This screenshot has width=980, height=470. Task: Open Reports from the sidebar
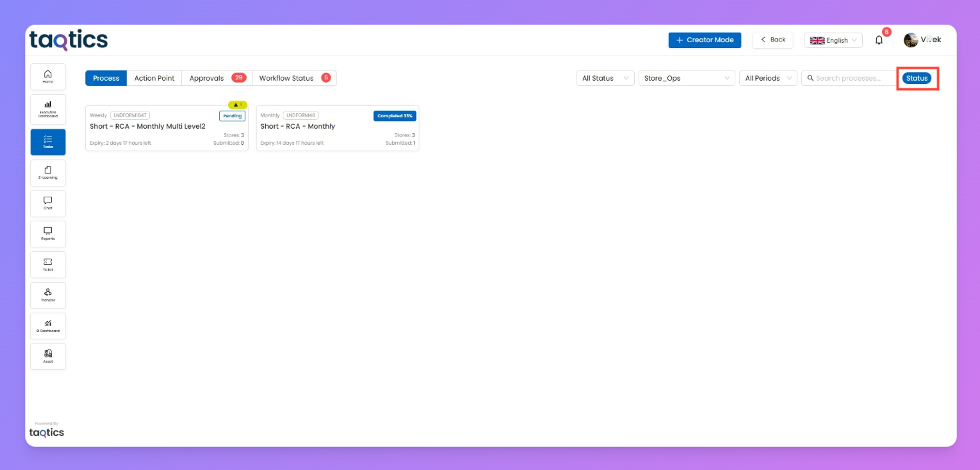click(48, 234)
